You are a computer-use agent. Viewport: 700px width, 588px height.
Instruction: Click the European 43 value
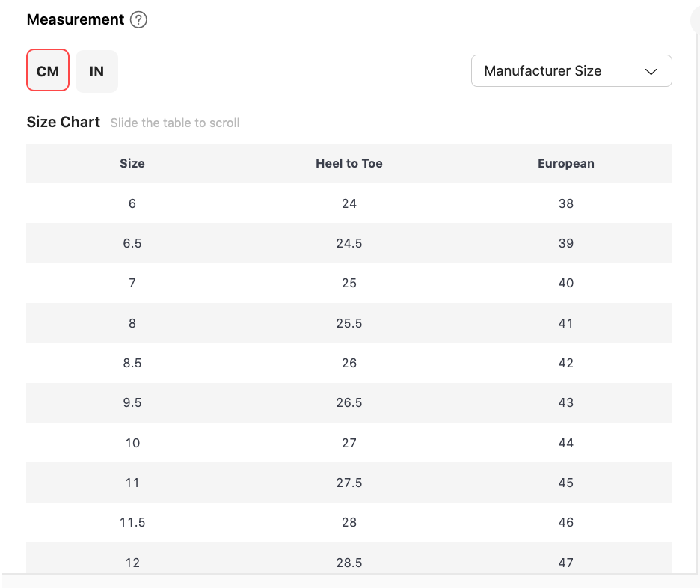coord(565,402)
